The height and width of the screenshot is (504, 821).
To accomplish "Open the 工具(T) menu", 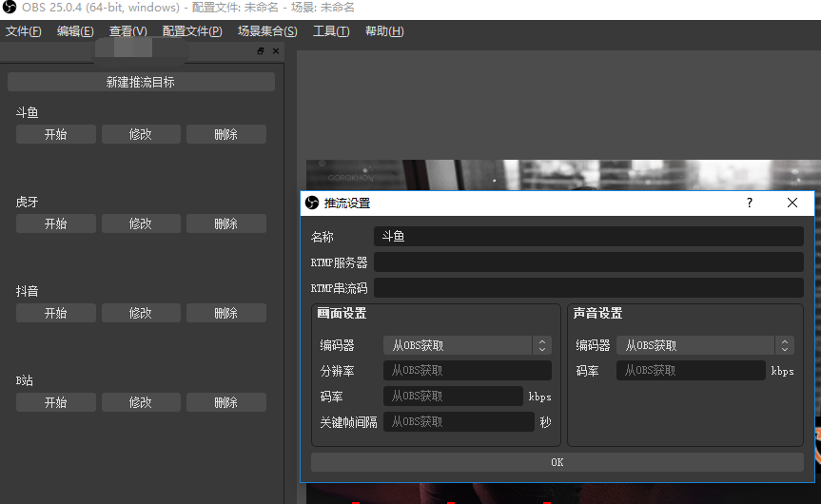I will point(331,31).
